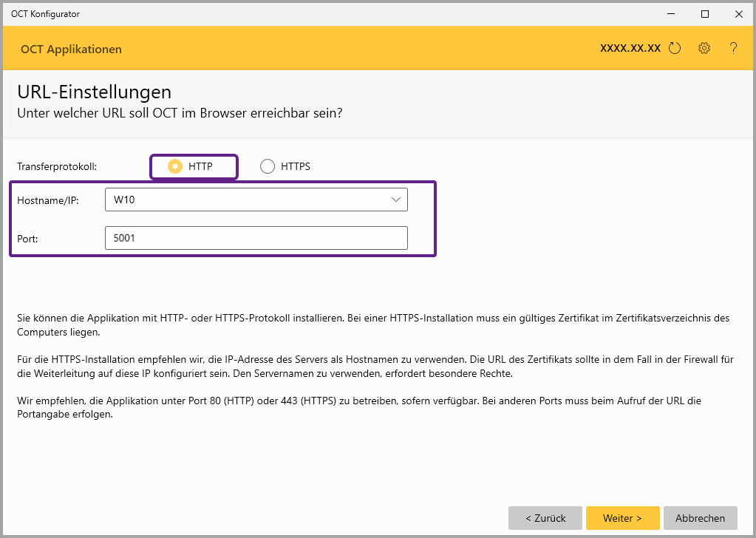
Task: Choose the HTTPS radio button
Action: (268, 166)
